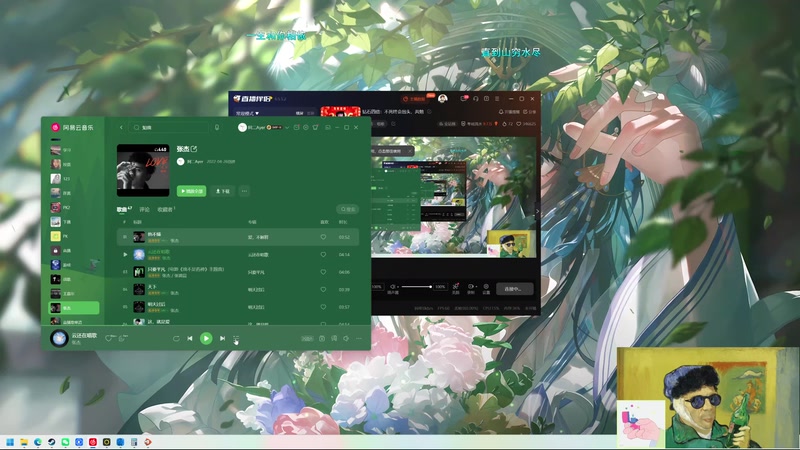Sort songs by the 专辑 column header
The image size is (800, 450).
pyautogui.click(x=252, y=222)
